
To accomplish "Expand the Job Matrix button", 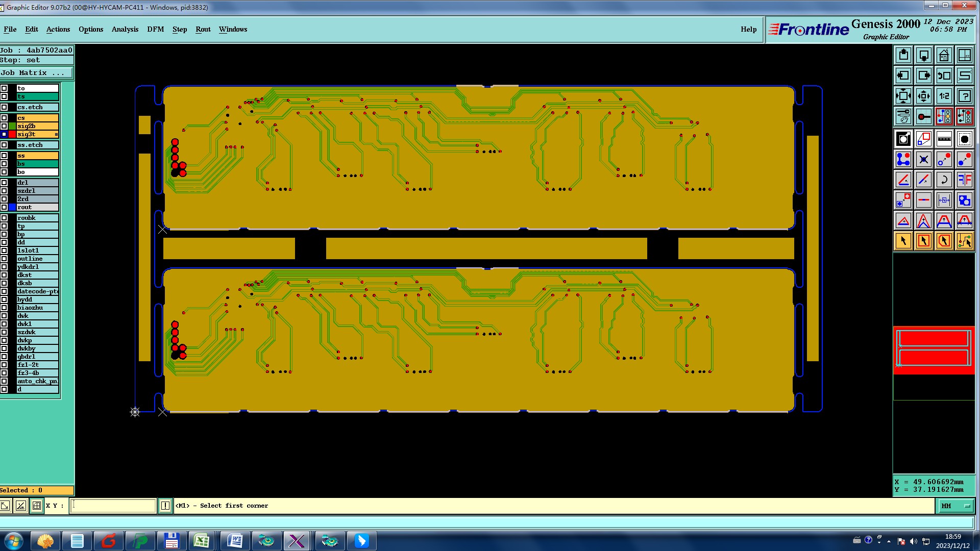I will click(36, 73).
